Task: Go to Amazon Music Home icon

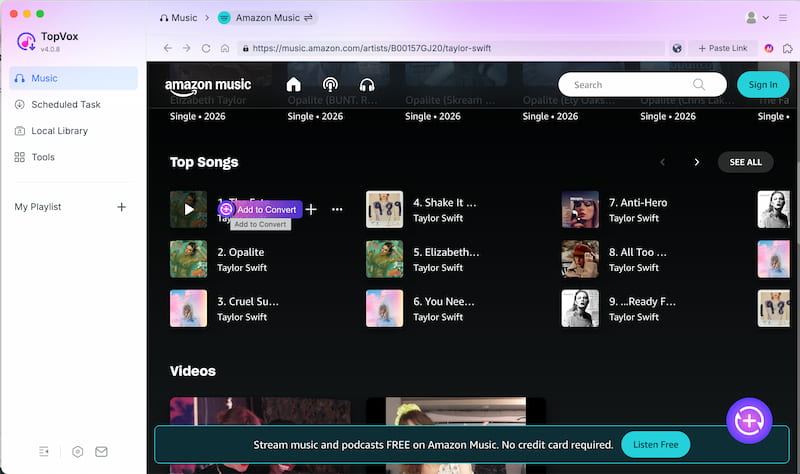Action: tap(293, 84)
